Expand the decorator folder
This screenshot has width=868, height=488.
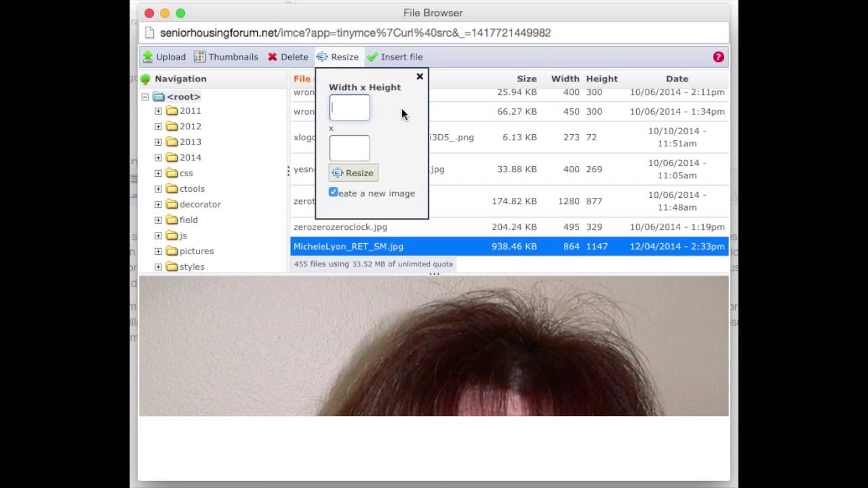coord(158,205)
